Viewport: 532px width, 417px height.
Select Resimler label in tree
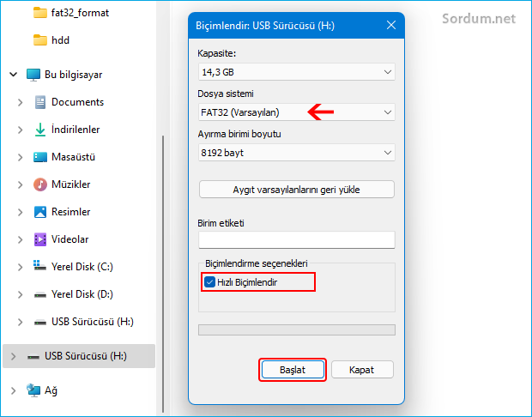click(70, 212)
